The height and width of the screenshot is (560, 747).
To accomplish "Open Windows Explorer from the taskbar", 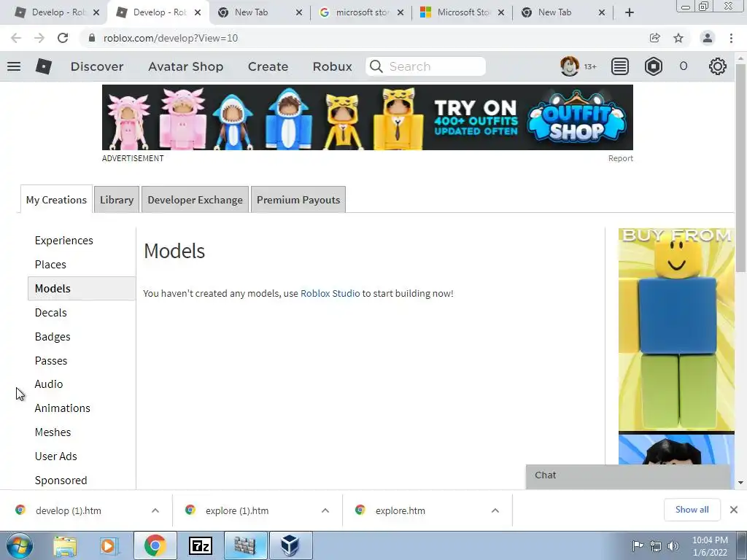I will click(x=65, y=545).
